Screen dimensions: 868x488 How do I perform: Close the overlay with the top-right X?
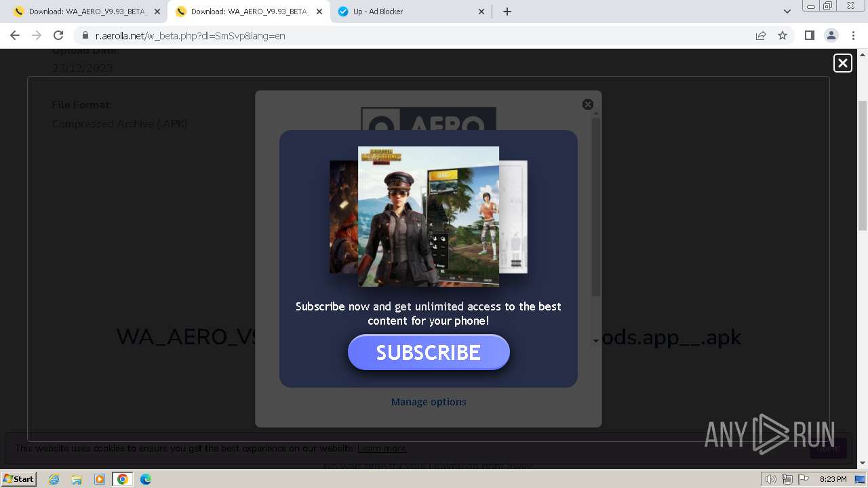842,63
